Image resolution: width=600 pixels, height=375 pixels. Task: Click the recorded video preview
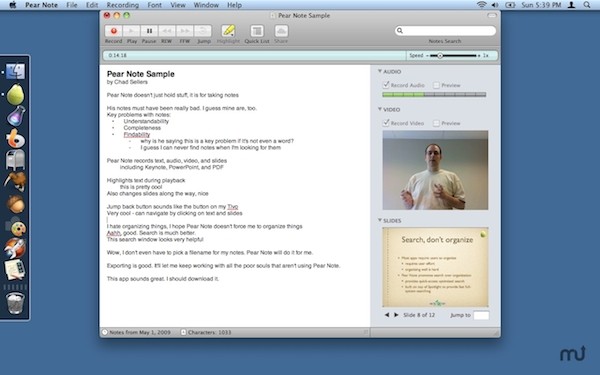435,170
